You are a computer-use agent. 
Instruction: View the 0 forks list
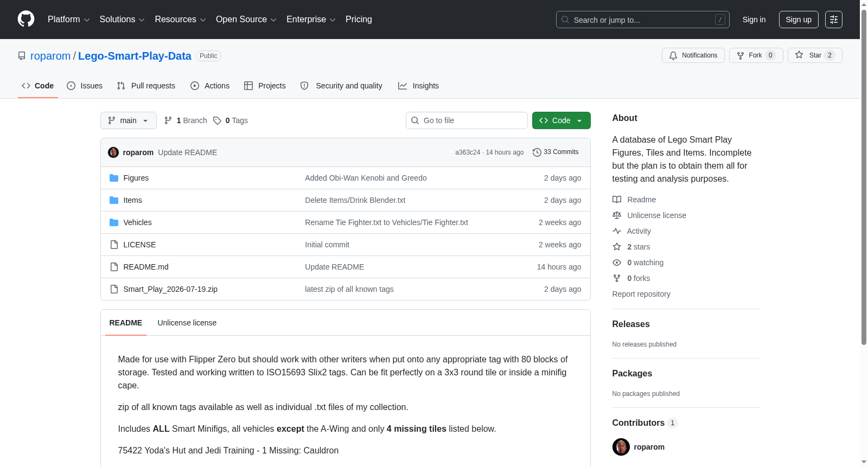coord(631,278)
